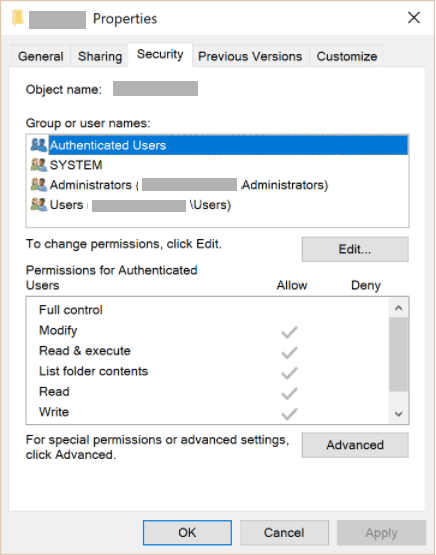Open the Advanced settings button
Image resolution: width=436 pixels, height=555 pixels.
pyautogui.click(x=355, y=445)
